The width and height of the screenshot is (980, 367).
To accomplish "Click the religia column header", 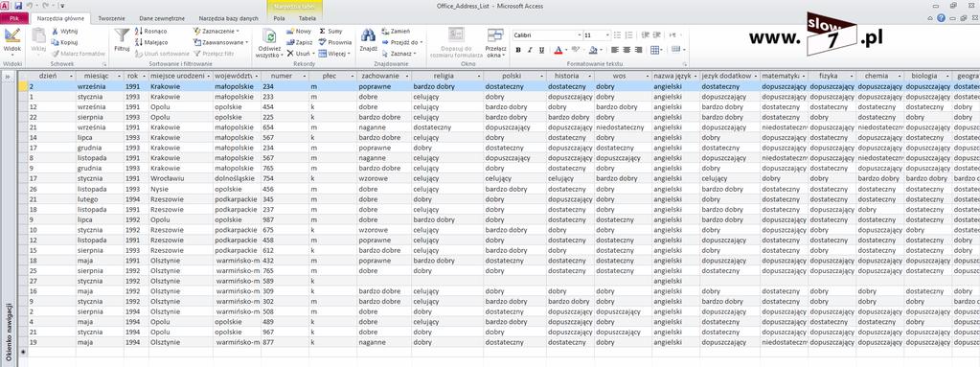I will click(446, 76).
